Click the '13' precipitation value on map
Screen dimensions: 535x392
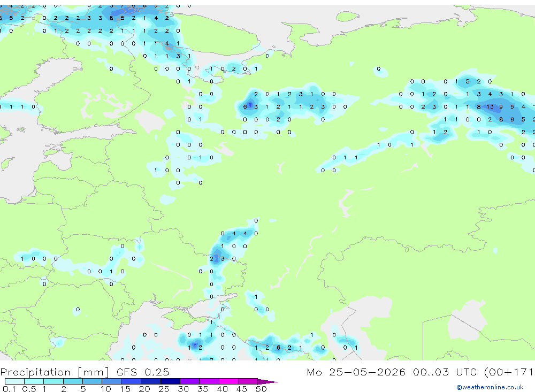click(x=490, y=107)
